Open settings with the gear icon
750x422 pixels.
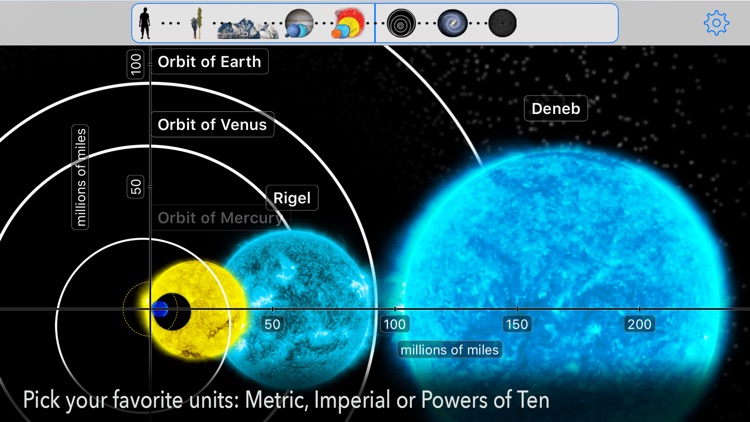point(716,22)
